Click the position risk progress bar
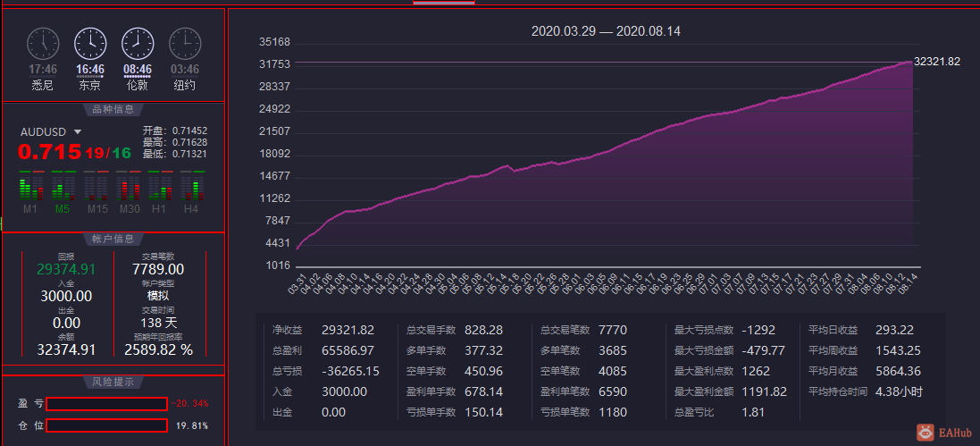Viewport: 980px width, 446px height. tap(106, 425)
